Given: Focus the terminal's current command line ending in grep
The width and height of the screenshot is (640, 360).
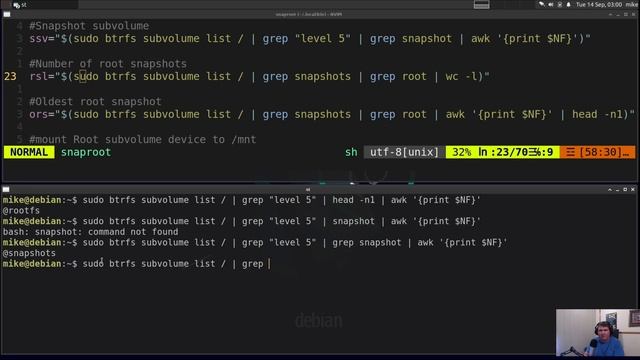Looking at the screenshot, I should 136,264.
